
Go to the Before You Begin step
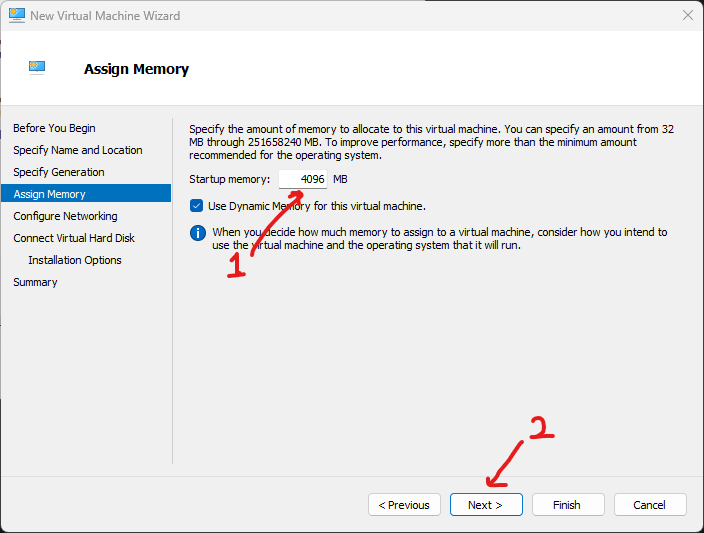pos(54,128)
